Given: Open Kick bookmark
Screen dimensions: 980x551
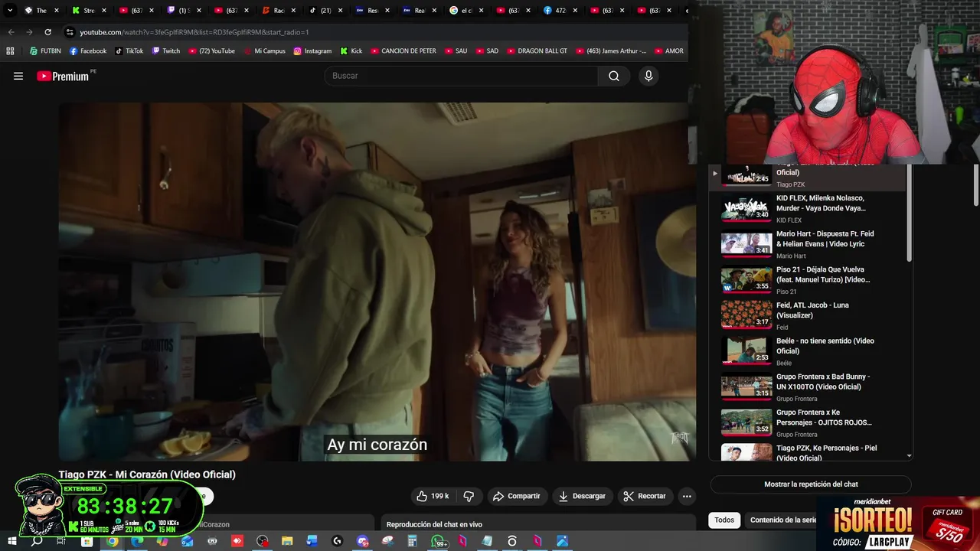Looking at the screenshot, I should click(x=351, y=51).
